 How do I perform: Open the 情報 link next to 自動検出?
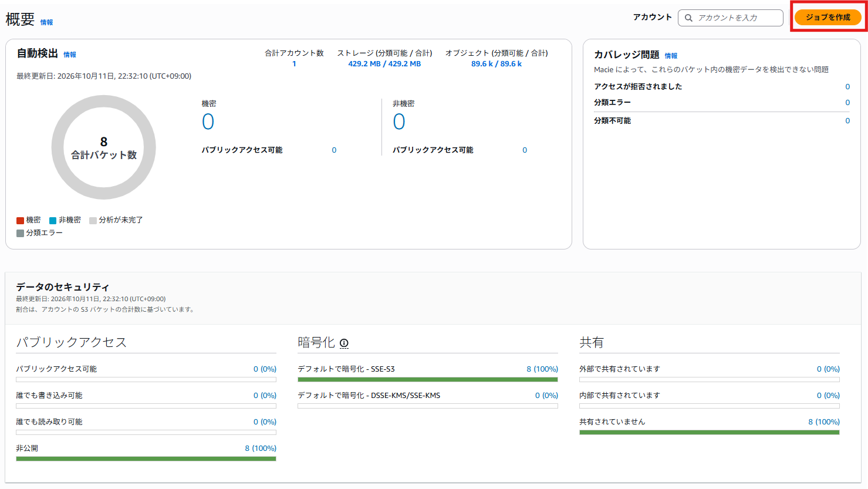click(70, 55)
